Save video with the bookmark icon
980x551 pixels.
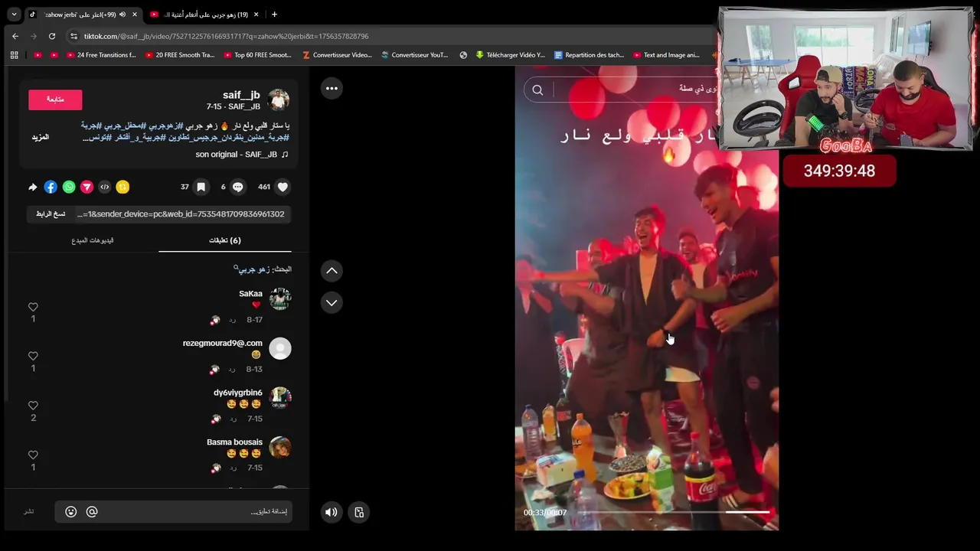(201, 187)
